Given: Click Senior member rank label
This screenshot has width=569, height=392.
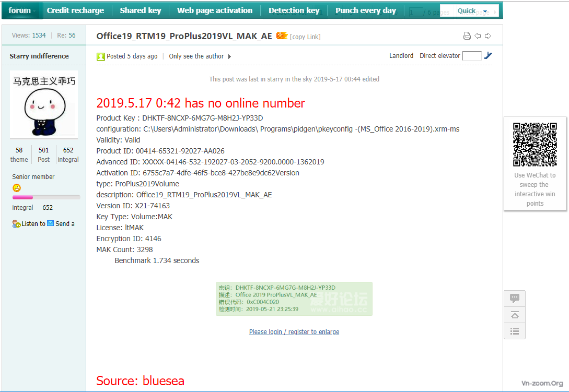Looking at the screenshot, I should tap(33, 176).
